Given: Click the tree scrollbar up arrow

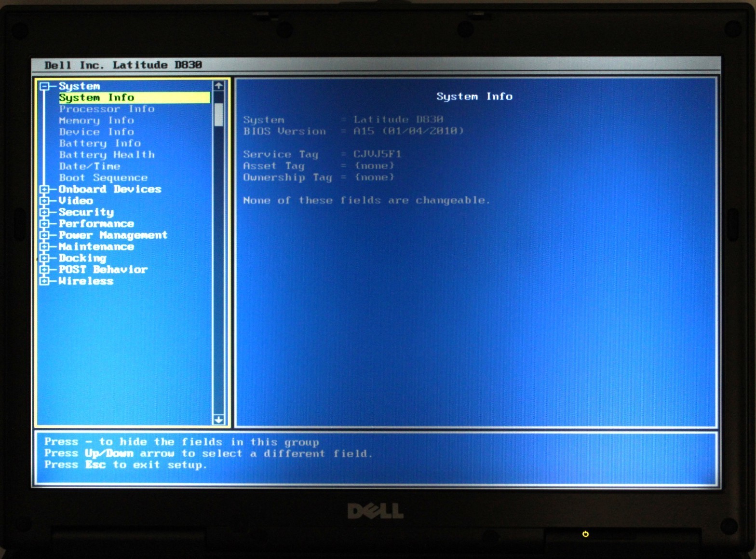Looking at the screenshot, I should point(219,86).
